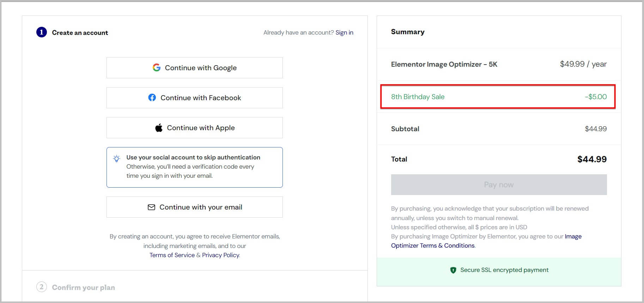The width and height of the screenshot is (644, 303).
Task: Click the USD prices notice text
Action: 459,227
